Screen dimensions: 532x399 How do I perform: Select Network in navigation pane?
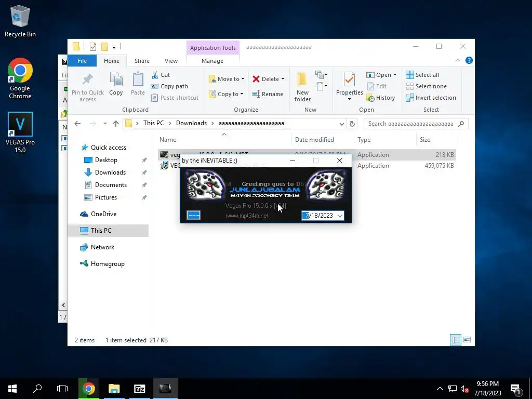click(x=102, y=247)
